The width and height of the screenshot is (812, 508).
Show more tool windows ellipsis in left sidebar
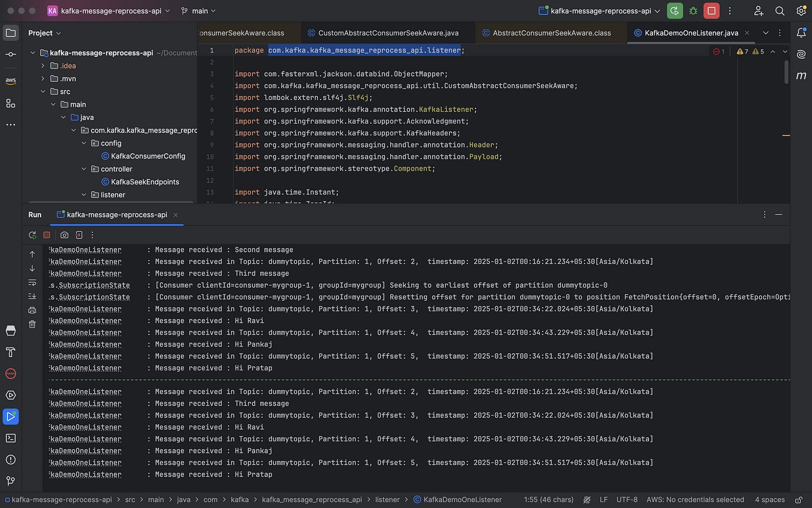pyautogui.click(x=10, y=125)
